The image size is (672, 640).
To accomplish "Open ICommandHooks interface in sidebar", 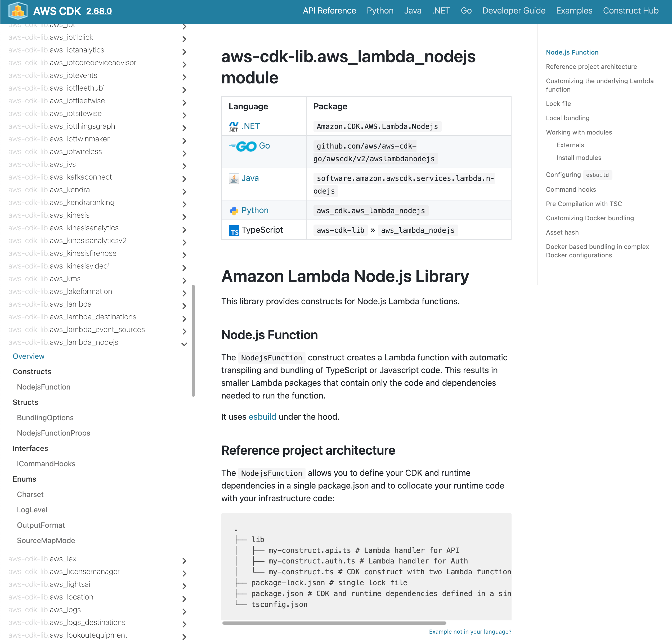I will click(46, 464).
